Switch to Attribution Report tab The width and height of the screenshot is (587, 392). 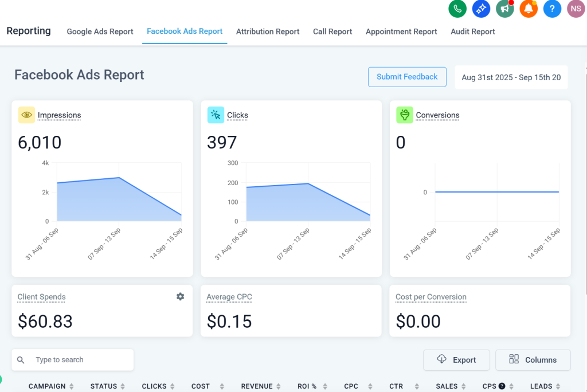click(x=268, y=32)
